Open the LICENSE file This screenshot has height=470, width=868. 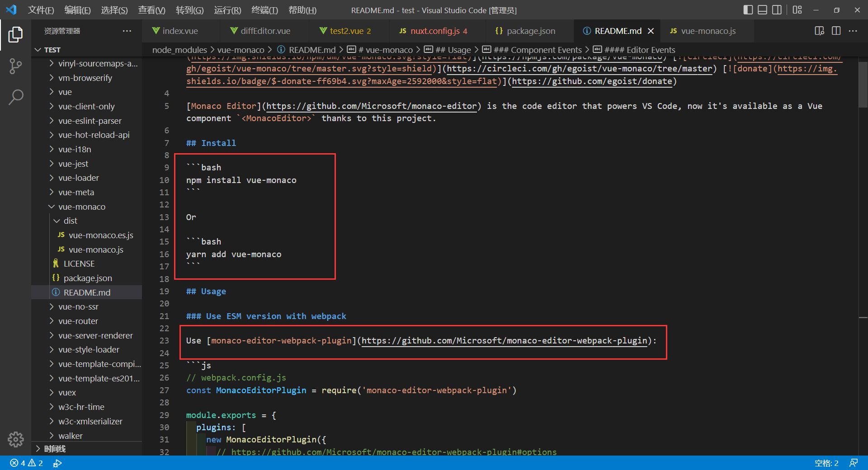click(x=79, y=263)
